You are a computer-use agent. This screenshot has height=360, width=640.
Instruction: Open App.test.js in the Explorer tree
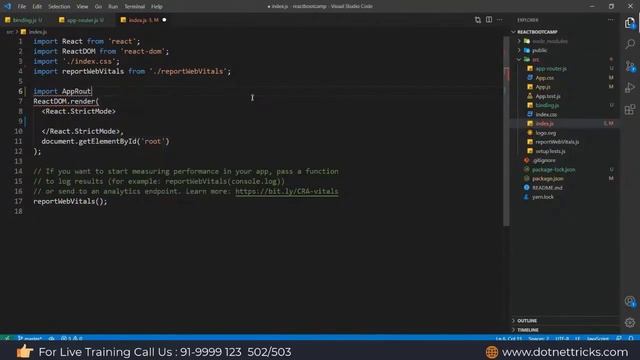(x=548, y=96)
